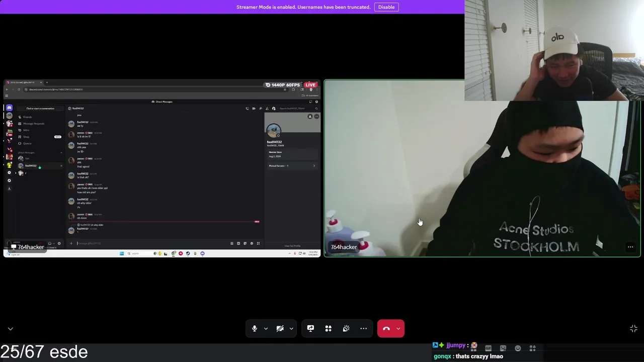Open Friends in the shared Discord sidebar
Viewport: 644px width, 362px height.
coord(27,117)
